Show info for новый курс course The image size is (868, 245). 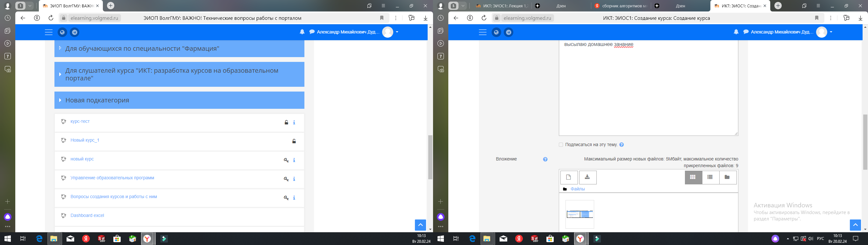pyautogui.click(x=294, y=160)
